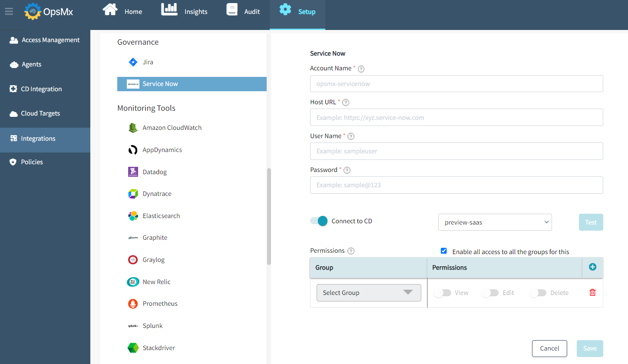Open the preview-saas dropdown
Image resolution: width=628 pixels, height=364 pixels.
pyautogui.click(x=495, y=222)
